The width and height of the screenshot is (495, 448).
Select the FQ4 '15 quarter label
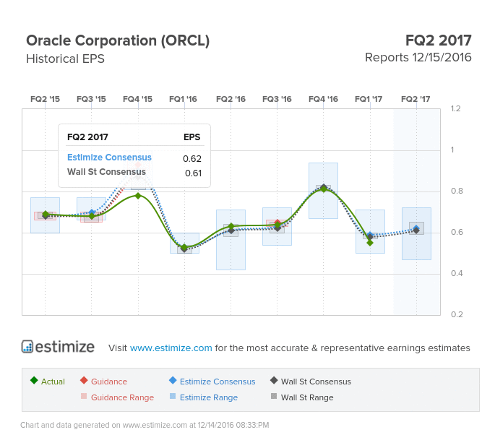(x=137, y=99)
